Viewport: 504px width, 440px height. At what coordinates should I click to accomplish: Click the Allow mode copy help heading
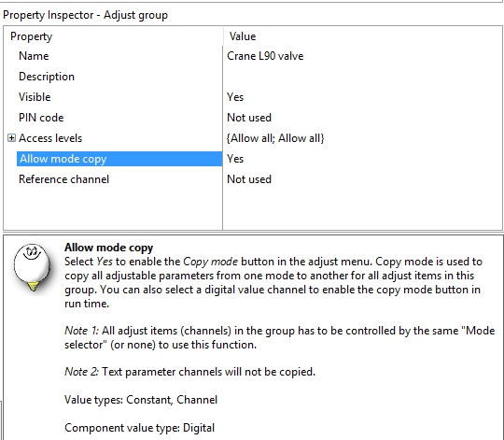click(x=108, y=248)
